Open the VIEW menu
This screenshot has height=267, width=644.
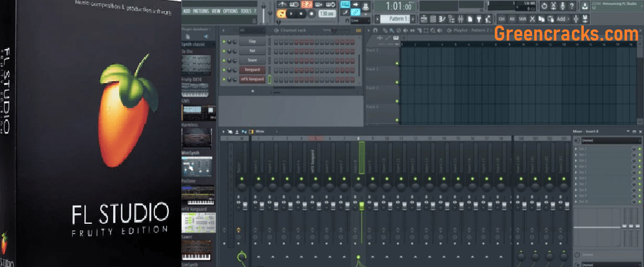[216, 11]
